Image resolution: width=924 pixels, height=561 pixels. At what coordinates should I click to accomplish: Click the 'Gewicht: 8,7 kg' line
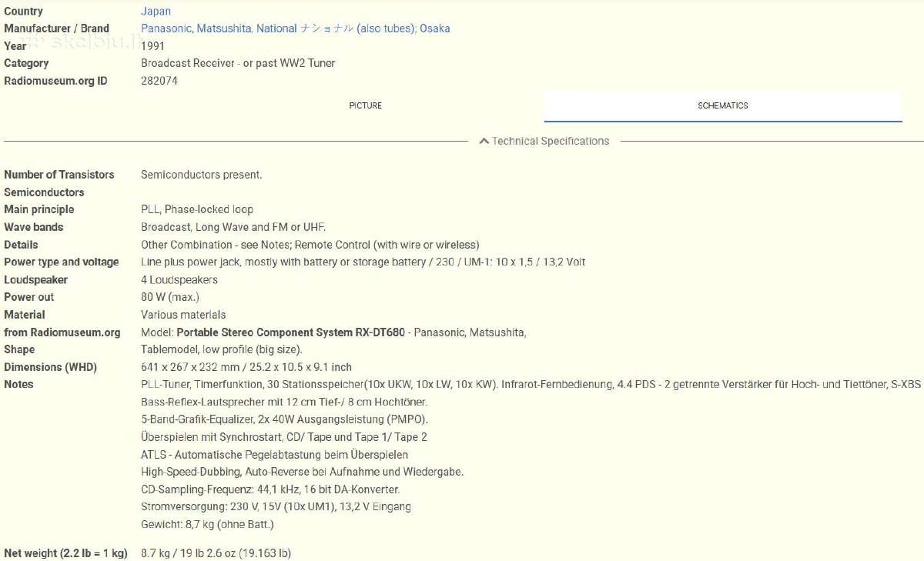click(207, 524)
